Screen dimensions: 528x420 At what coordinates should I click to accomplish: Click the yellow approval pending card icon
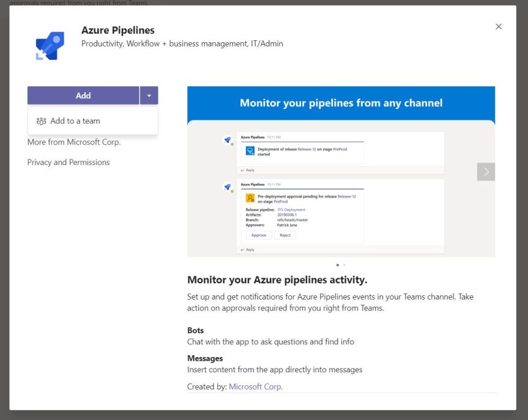click(250, 198)
